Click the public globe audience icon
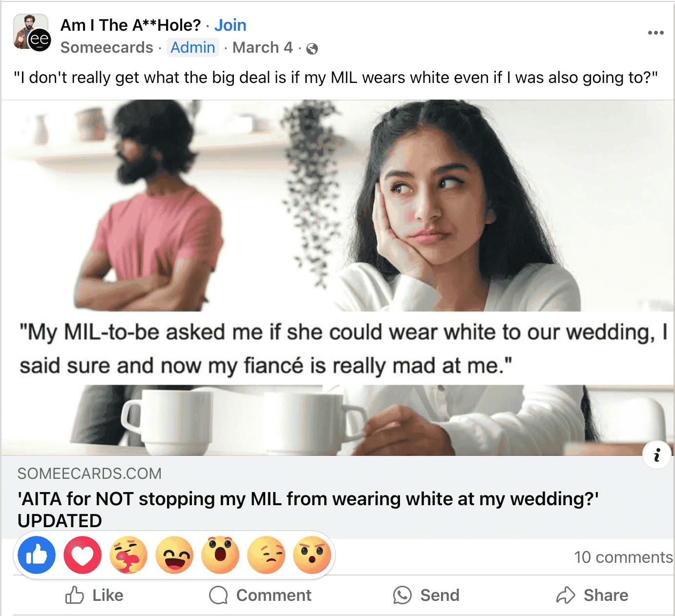Image resolution: width=675 pixels, height=616 pixels. [312, 48]
